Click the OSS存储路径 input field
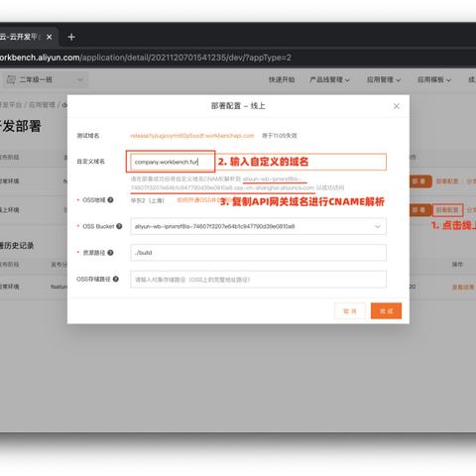This screenshot has height=476, width=476. point(258,280)
